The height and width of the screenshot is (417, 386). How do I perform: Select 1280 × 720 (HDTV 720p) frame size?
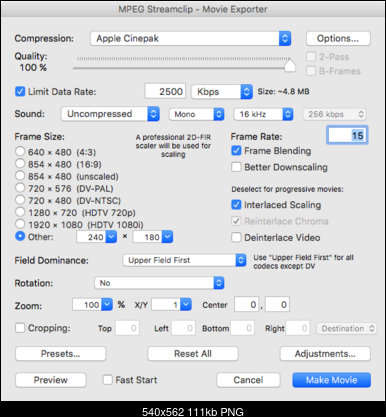point(20,212)
